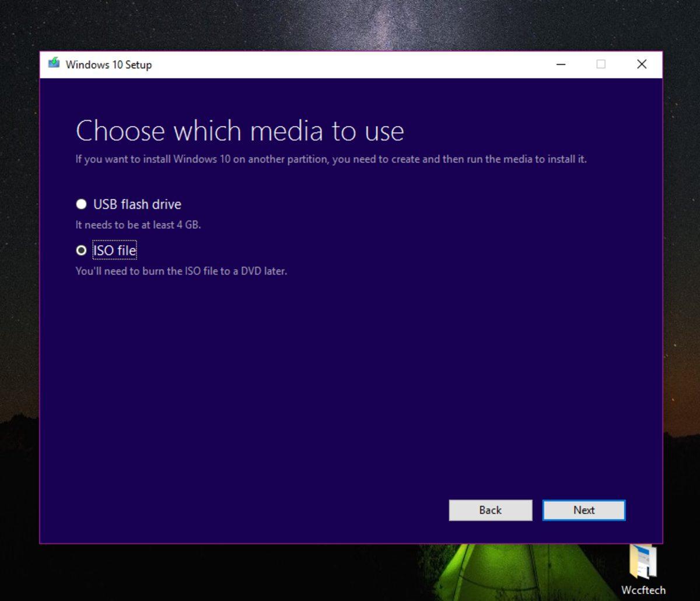The image size is (700, 601).
Task: Click the Windows 10 Setup title bar icon
Action: tap(53, 64)
